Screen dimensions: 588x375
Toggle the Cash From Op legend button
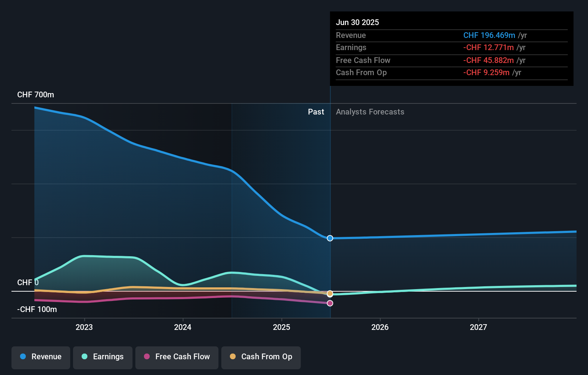pos(261,357)
